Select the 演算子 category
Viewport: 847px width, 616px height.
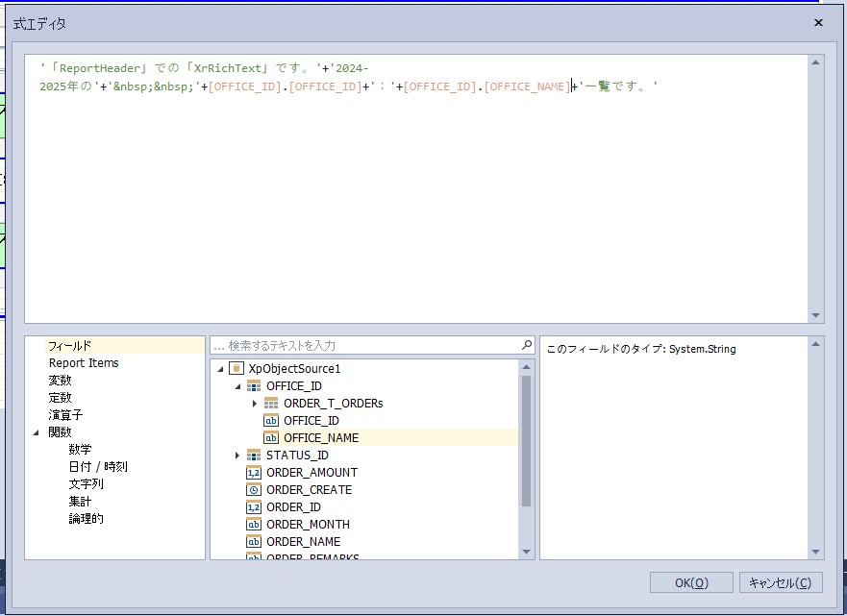(65, 415)
